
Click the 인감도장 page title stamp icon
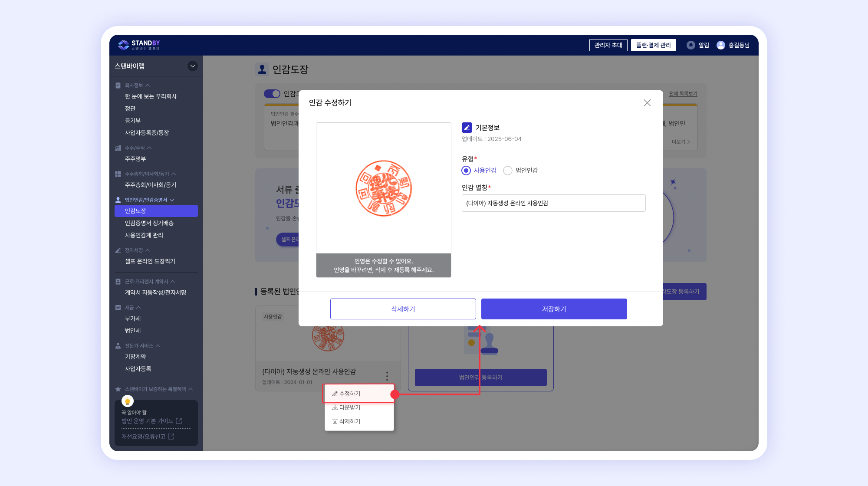pyautogui.click(x=262, y=69)
